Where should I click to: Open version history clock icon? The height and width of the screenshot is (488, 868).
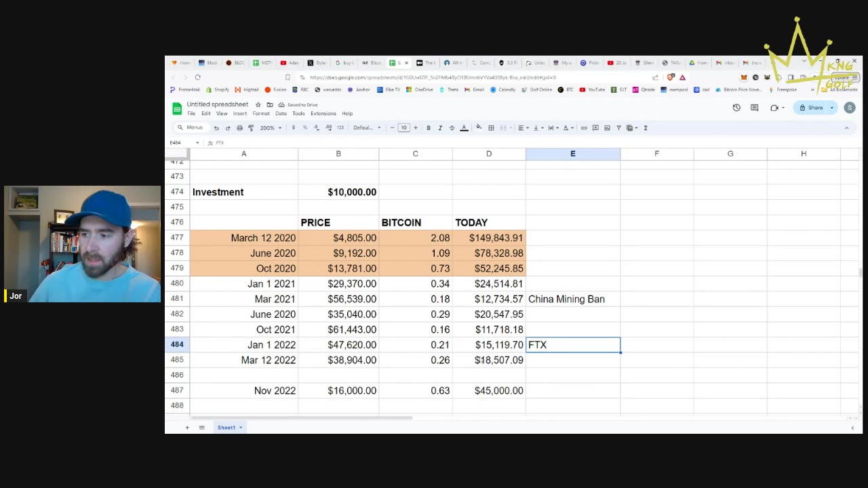(736, 108)
